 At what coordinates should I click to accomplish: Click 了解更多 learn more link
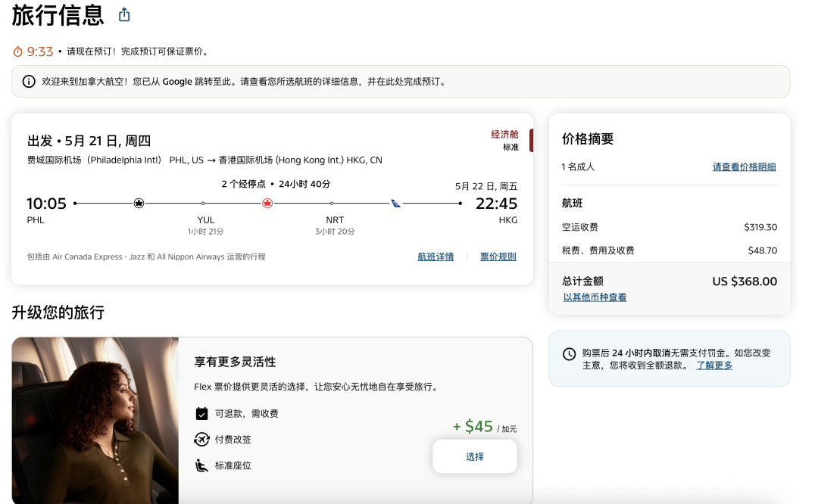click(714, 366)
